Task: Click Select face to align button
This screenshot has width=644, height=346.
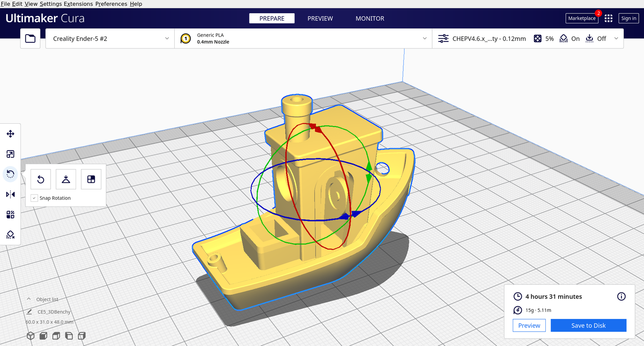Action: (91, 179)
